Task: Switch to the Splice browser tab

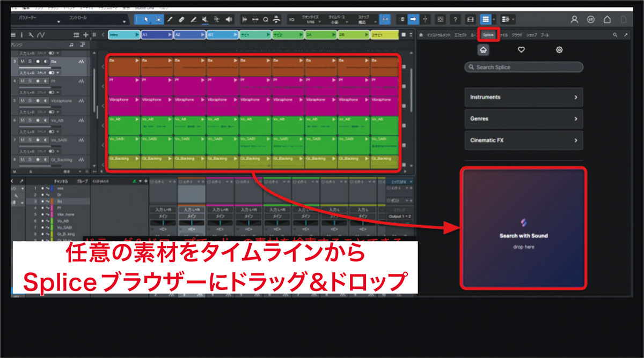Action: click(x=488, y=35)
